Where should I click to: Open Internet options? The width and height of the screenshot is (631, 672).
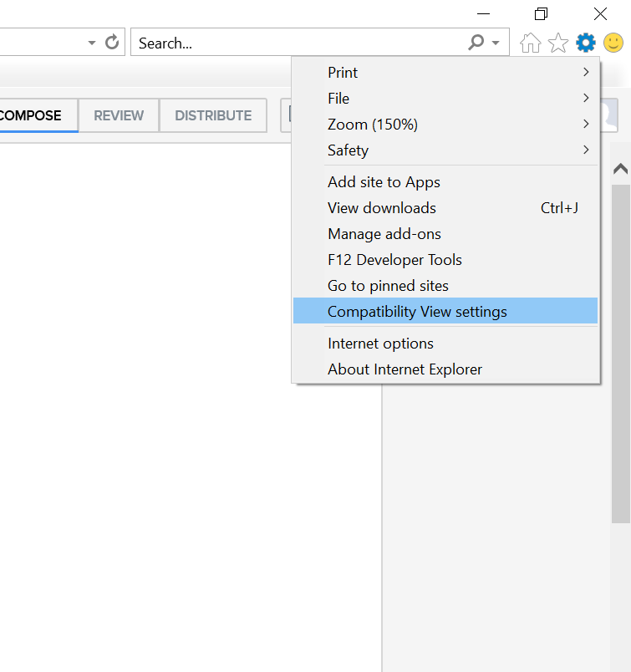445,344
